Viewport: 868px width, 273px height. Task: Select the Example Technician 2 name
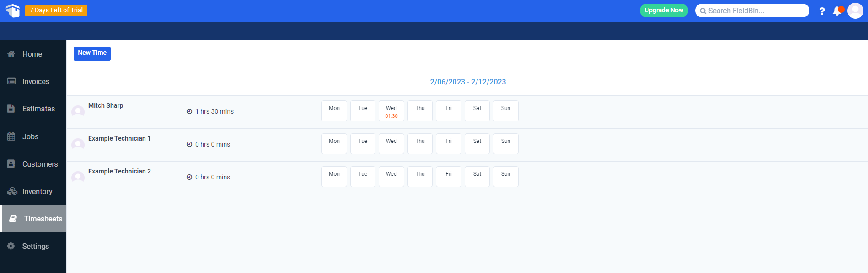click(119, 171)
